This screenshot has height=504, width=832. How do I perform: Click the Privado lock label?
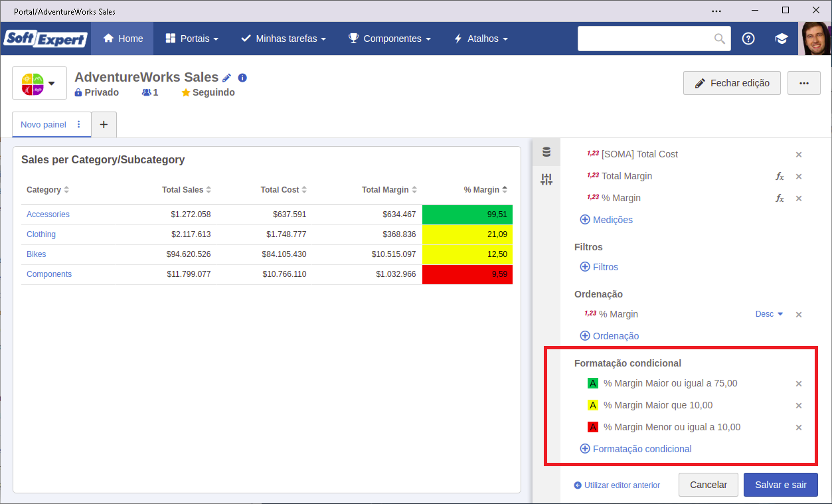pyautogui.click(x=97, y=92)
